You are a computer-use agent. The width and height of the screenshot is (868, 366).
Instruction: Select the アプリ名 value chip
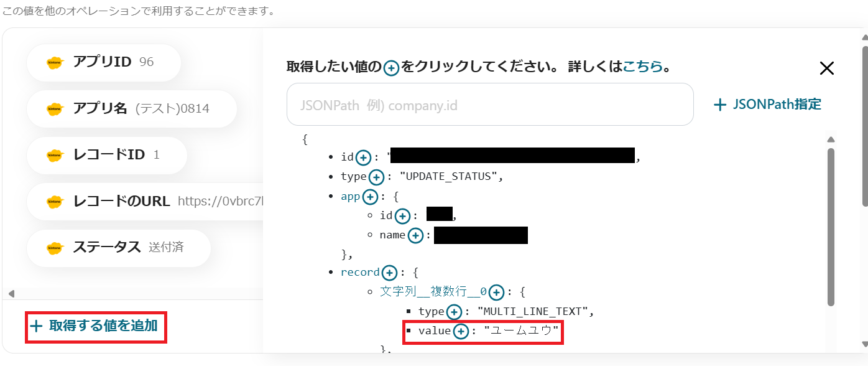131,109
